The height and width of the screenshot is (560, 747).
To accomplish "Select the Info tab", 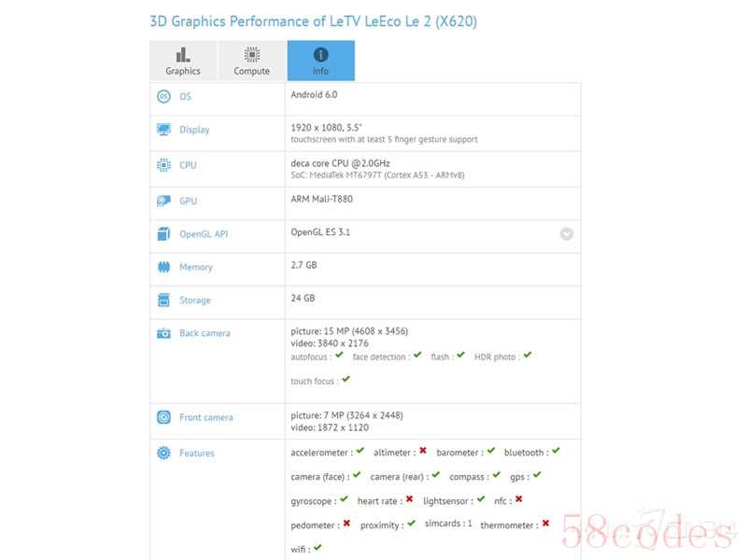I will [x=320, y=61].
